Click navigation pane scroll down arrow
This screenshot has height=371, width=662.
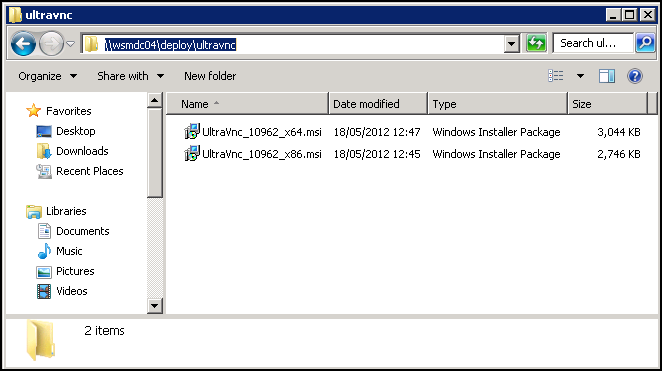tap(155, 306)
